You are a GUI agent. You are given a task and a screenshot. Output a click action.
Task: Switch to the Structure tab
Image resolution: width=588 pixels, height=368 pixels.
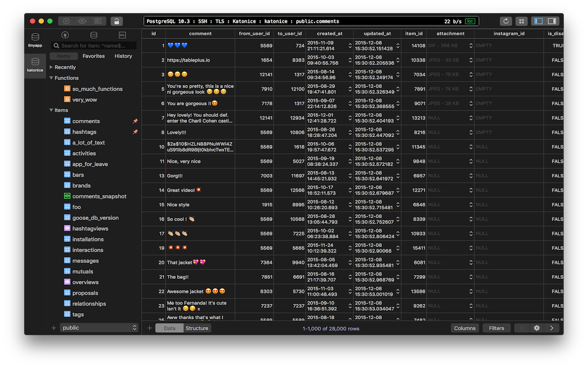pyautogui.click(x=197, y=328)
